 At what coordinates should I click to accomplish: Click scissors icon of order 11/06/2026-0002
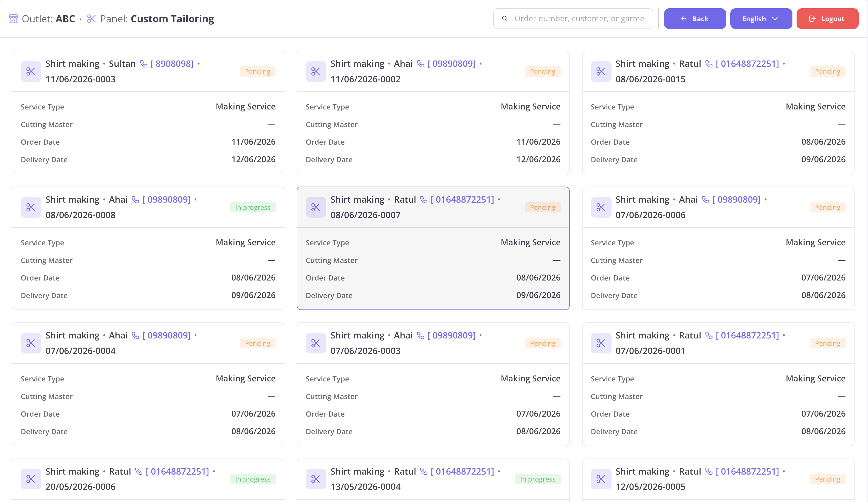point(315,71)
